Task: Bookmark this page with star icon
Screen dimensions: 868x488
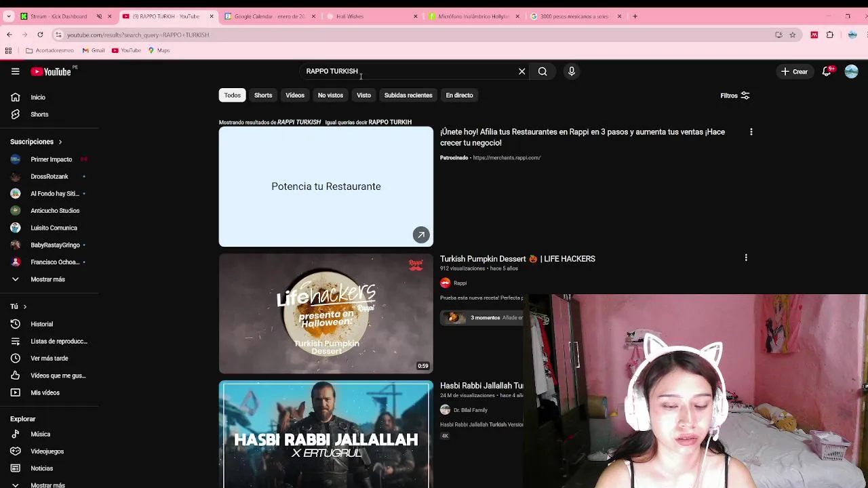Action: click(x=792, y=35)
